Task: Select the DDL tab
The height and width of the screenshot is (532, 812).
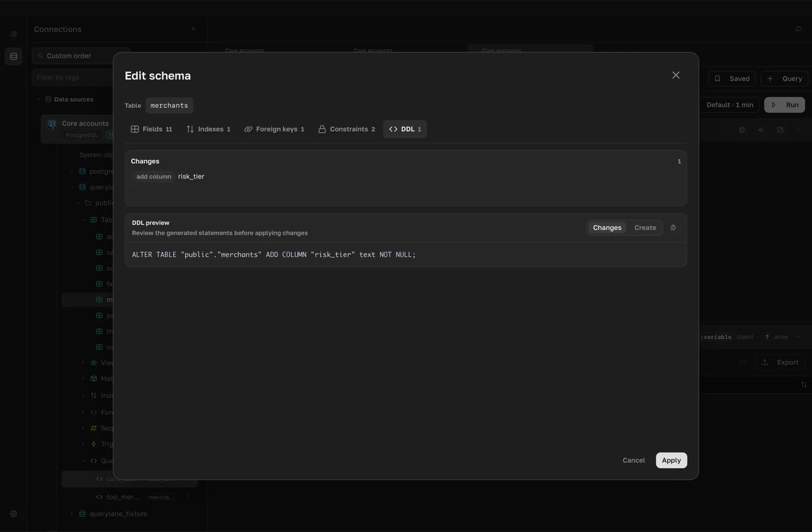Action: (405, 129)
